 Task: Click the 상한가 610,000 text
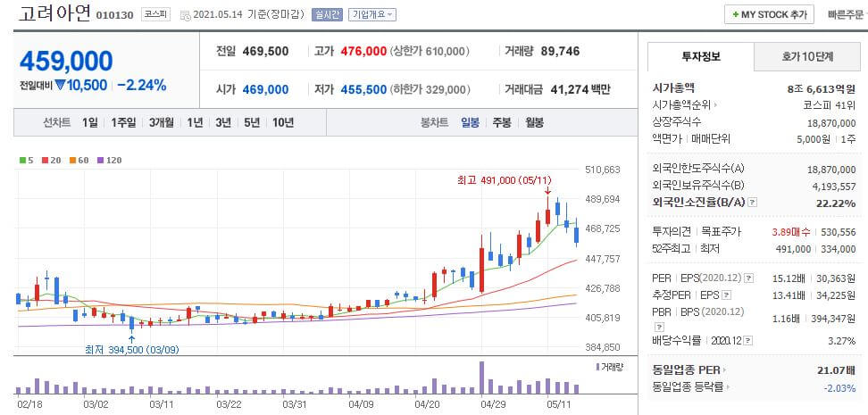(430, 52)
